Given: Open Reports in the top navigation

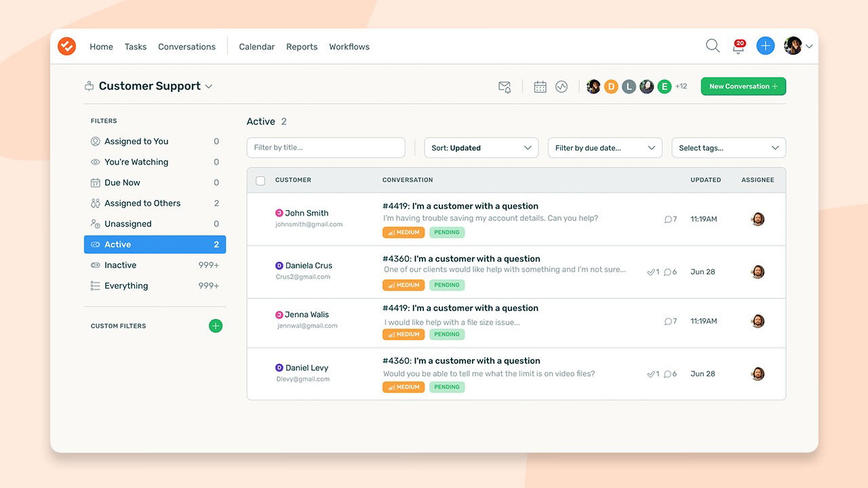Looking at the screenshot, I should coord(302,47).
